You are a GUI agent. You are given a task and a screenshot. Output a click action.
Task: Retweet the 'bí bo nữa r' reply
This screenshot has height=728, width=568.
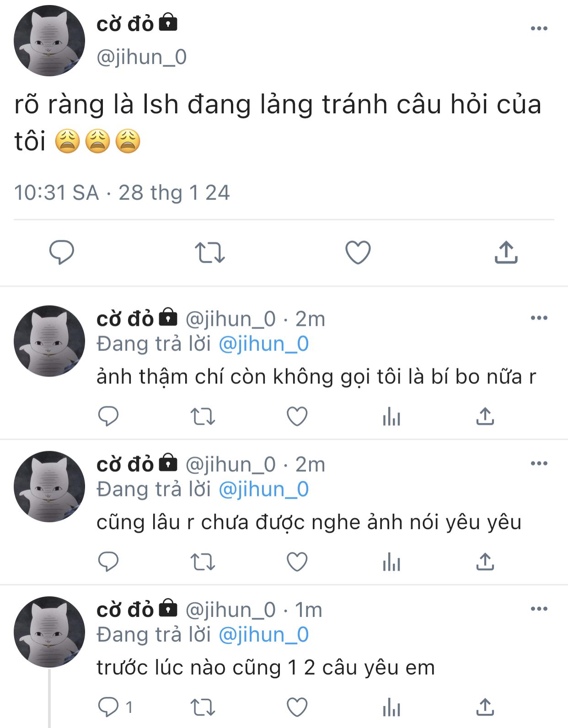203,416
